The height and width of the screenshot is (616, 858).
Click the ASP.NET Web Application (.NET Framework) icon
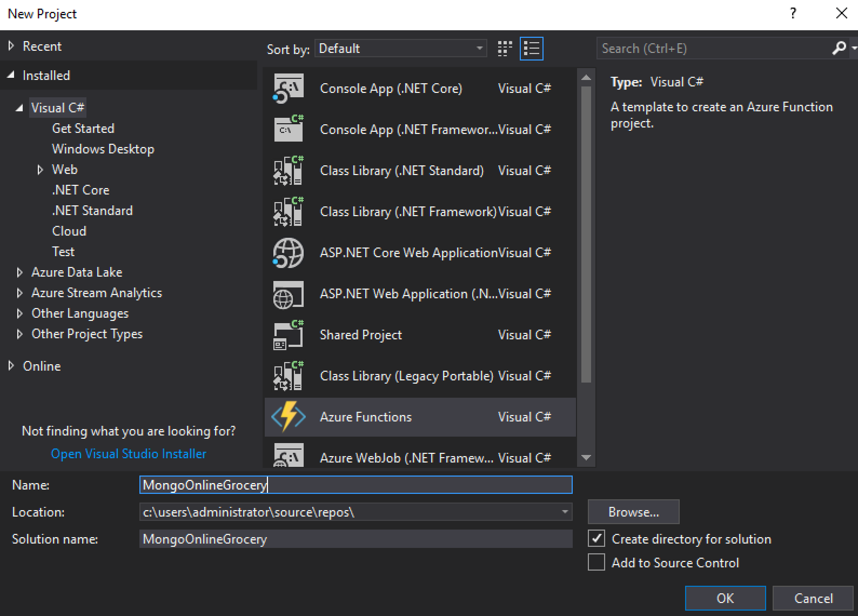point(289,294)
